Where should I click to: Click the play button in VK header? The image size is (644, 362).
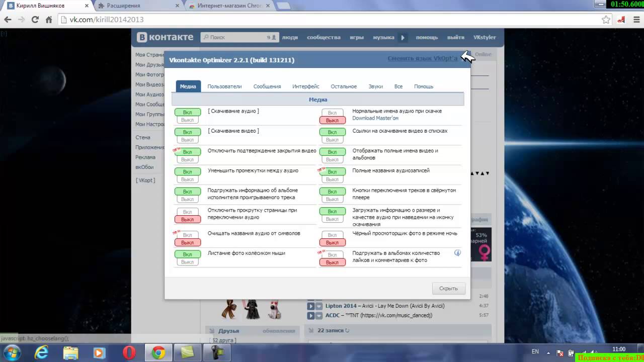pos(403,37)
